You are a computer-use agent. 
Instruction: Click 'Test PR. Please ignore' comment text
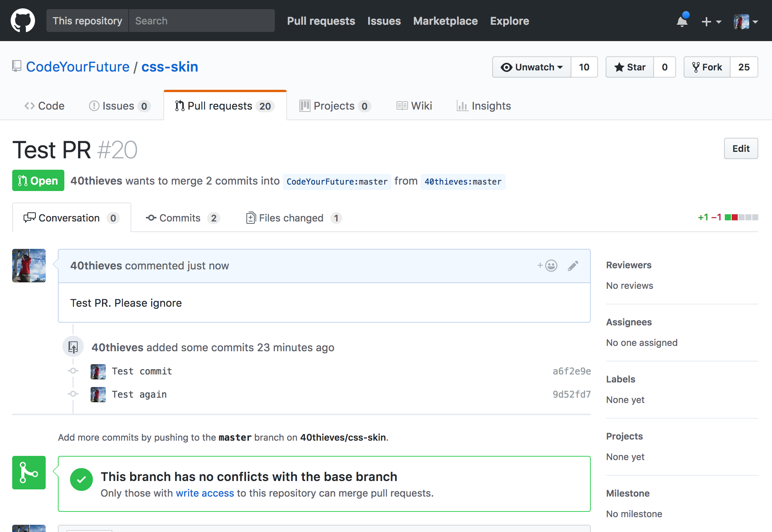[126, 303]
